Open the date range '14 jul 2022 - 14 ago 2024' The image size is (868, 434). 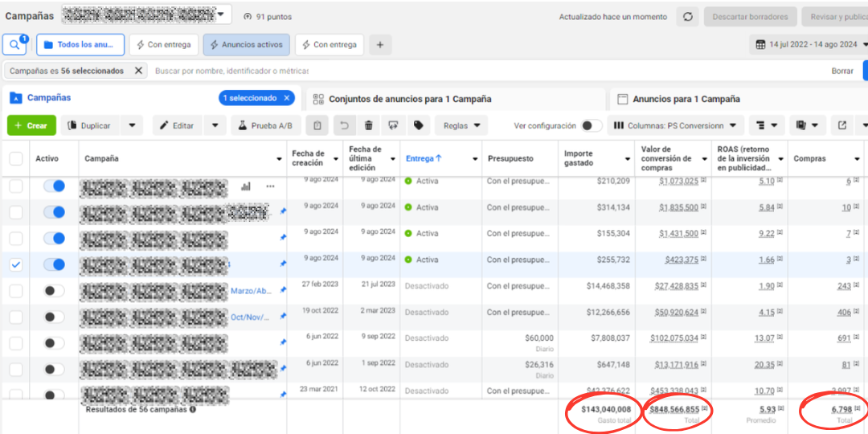[x=809, y=44]
